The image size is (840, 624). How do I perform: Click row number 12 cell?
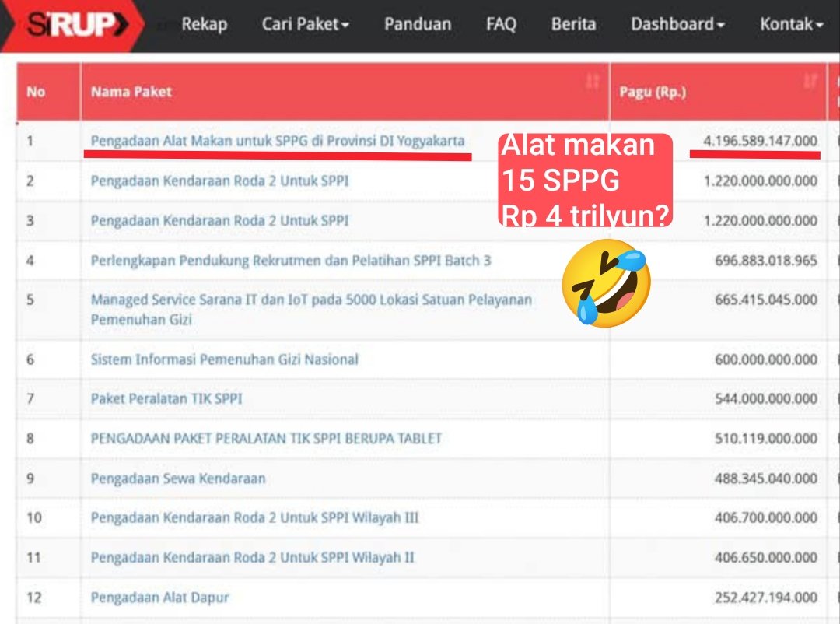click(49, 598)
